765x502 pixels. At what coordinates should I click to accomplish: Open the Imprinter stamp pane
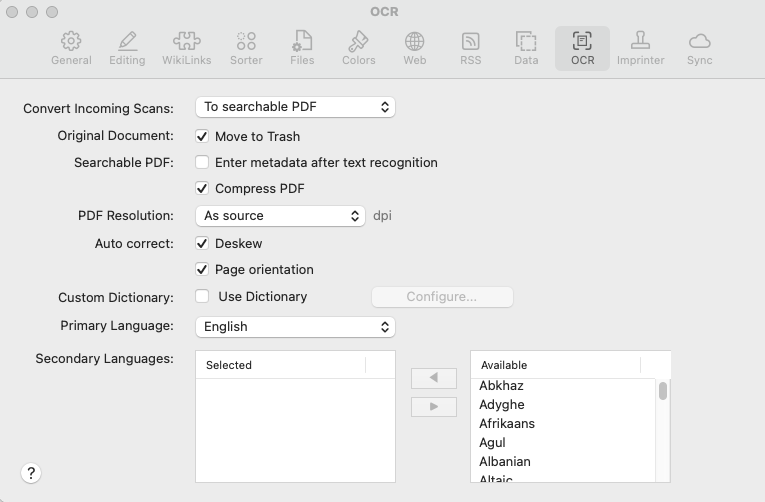[x=641, y=48]
